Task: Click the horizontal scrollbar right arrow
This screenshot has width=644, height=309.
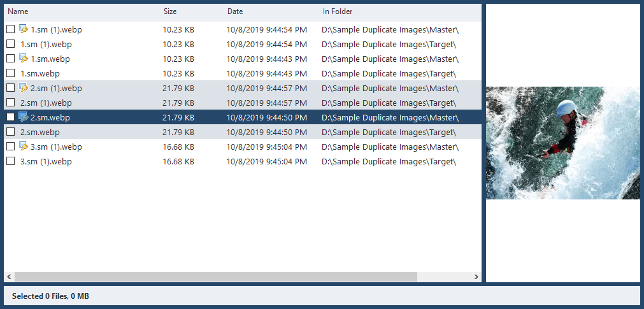Action: (476, 277)
